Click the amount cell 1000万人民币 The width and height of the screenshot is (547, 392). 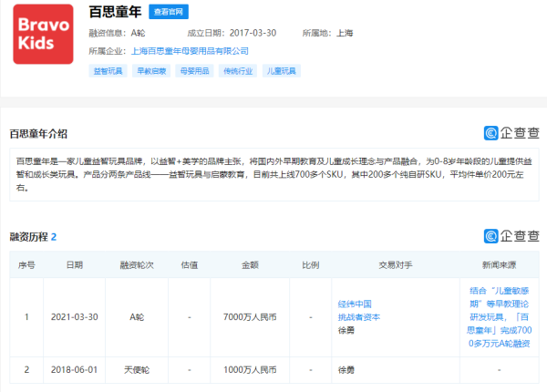(x=250, y=370)
